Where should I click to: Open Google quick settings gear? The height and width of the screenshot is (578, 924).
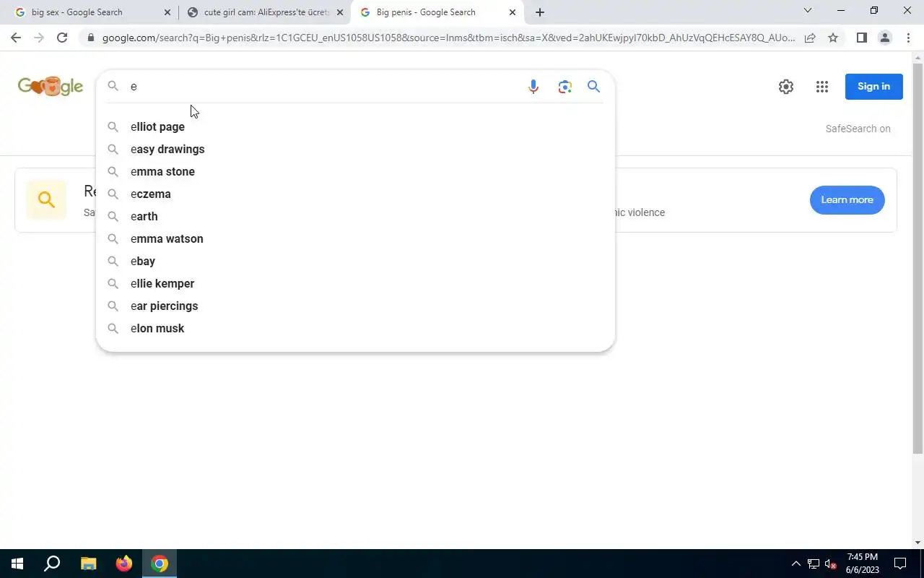(786, 87)
